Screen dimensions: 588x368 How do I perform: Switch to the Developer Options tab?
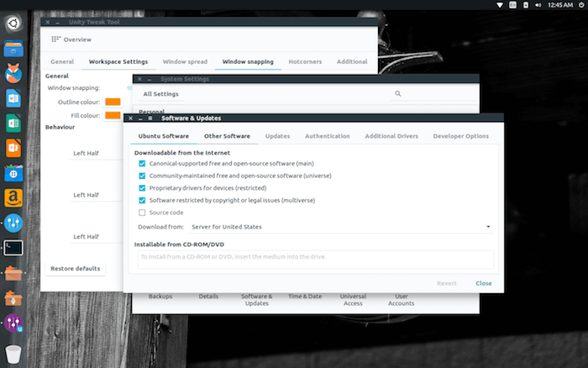point(461,136)
